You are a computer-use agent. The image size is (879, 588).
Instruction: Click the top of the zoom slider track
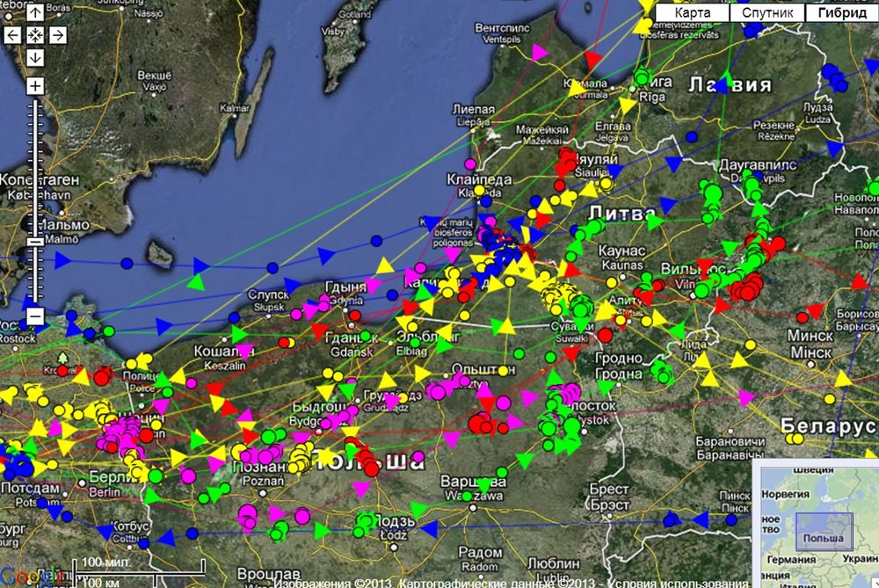(x=35, y=103)
